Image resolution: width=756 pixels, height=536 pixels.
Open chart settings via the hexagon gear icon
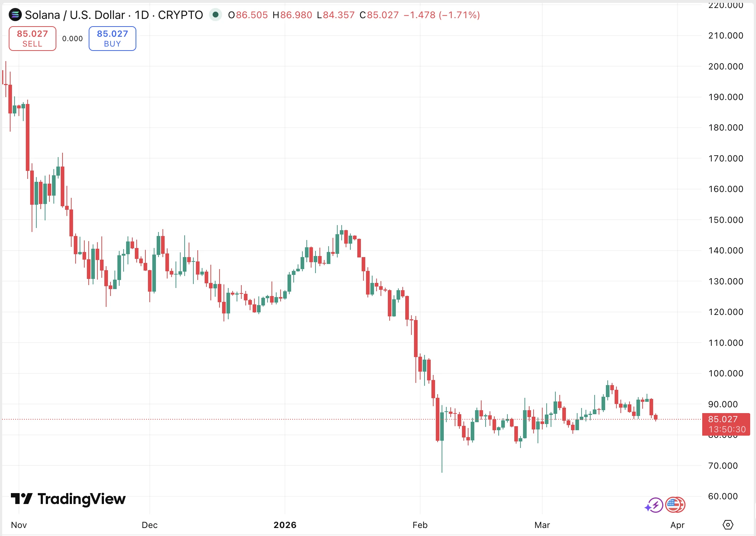point(728,525)
